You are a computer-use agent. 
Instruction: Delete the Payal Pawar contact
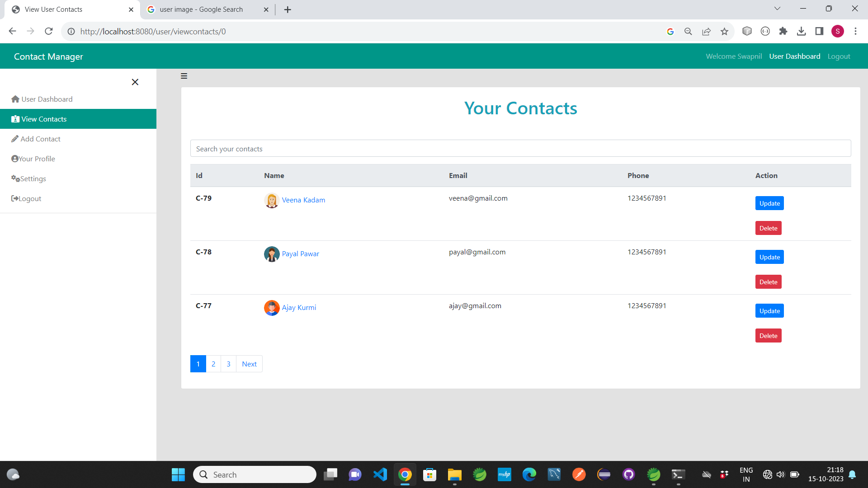point(768,282)
